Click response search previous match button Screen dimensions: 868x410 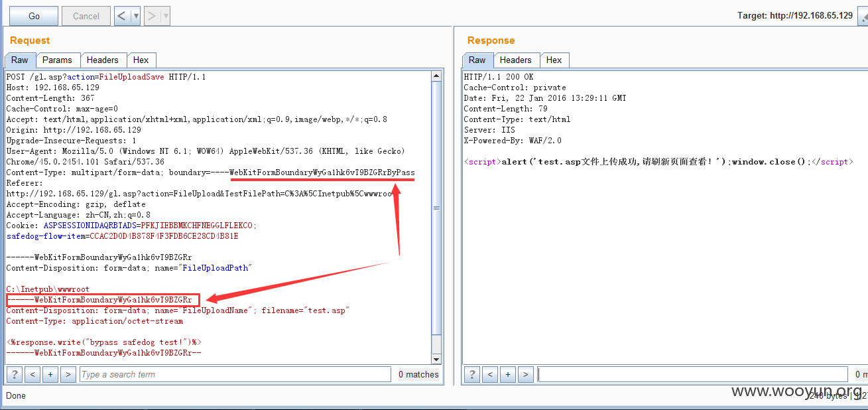pyautogui.click(x=490, y=374)
